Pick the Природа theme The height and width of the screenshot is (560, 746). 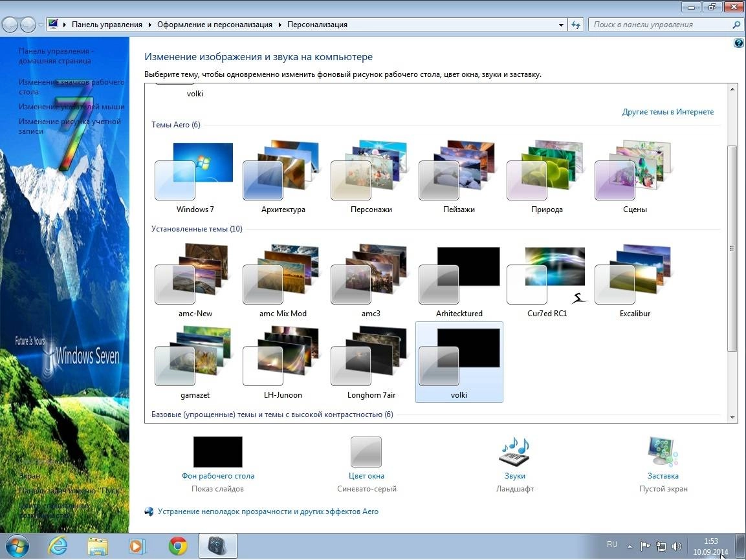(x=547, y=177)
